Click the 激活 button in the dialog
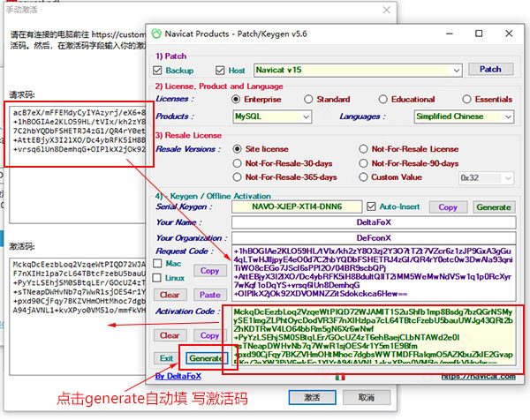 [x=311, y=398]
